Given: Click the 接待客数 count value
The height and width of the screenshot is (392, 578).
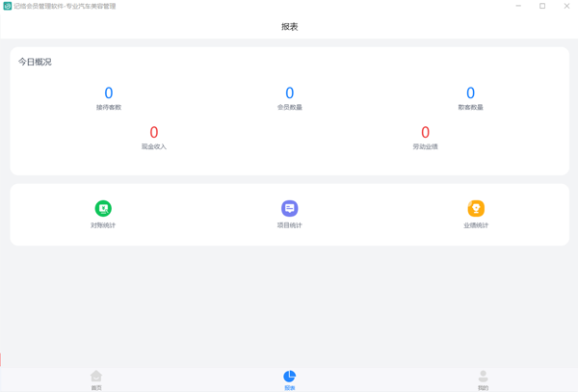Looking at the screenshot, I should 108,93.
